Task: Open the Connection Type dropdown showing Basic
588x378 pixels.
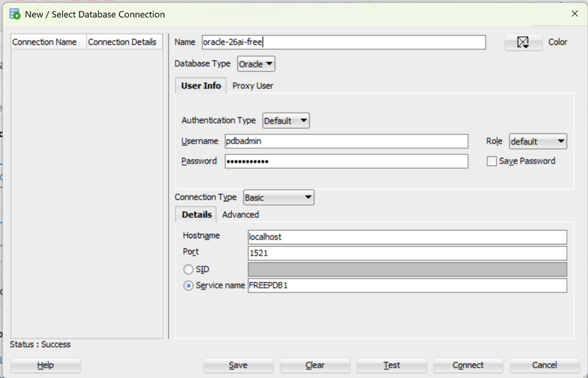Action: [x=278, y=197]
